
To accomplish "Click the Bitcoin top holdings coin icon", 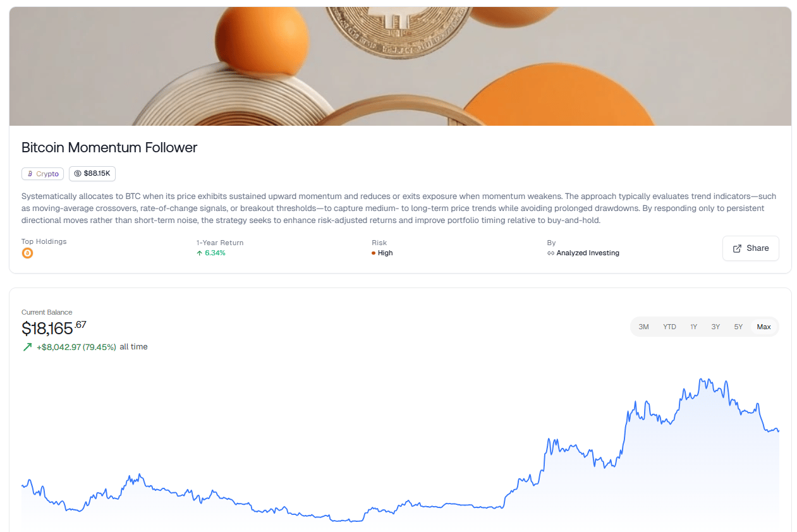I will point(27,253).
